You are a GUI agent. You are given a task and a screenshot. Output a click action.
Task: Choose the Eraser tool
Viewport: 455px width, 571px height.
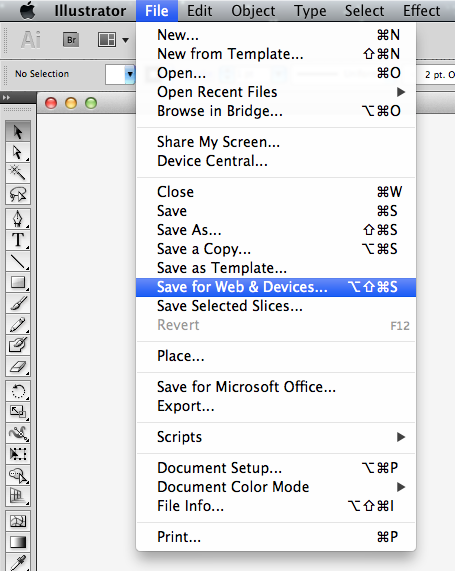pos(17,366)
